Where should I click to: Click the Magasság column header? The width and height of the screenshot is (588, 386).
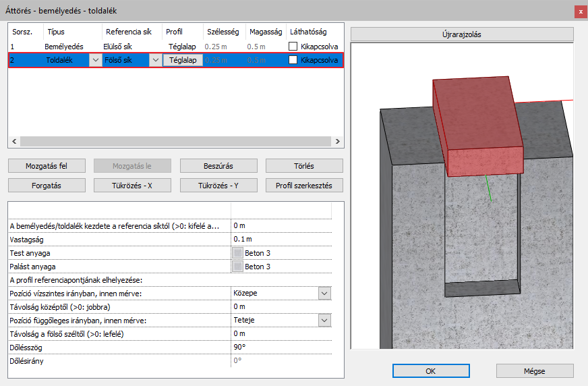(x=266, y=32)
